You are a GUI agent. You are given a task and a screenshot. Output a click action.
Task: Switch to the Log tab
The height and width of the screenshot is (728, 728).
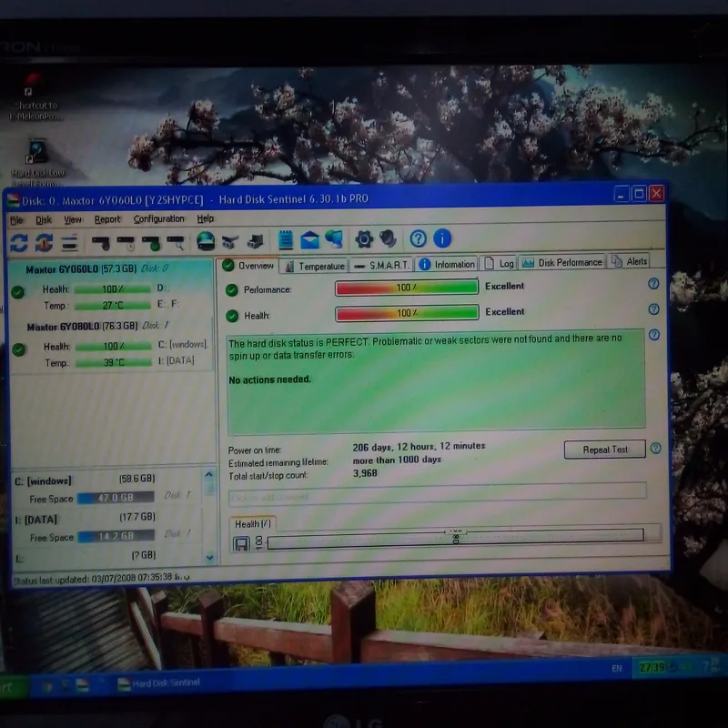pos(499,263)
